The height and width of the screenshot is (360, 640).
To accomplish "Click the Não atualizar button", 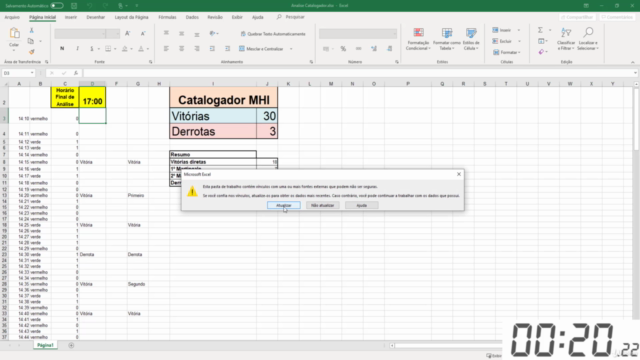I will coord(322,205).
